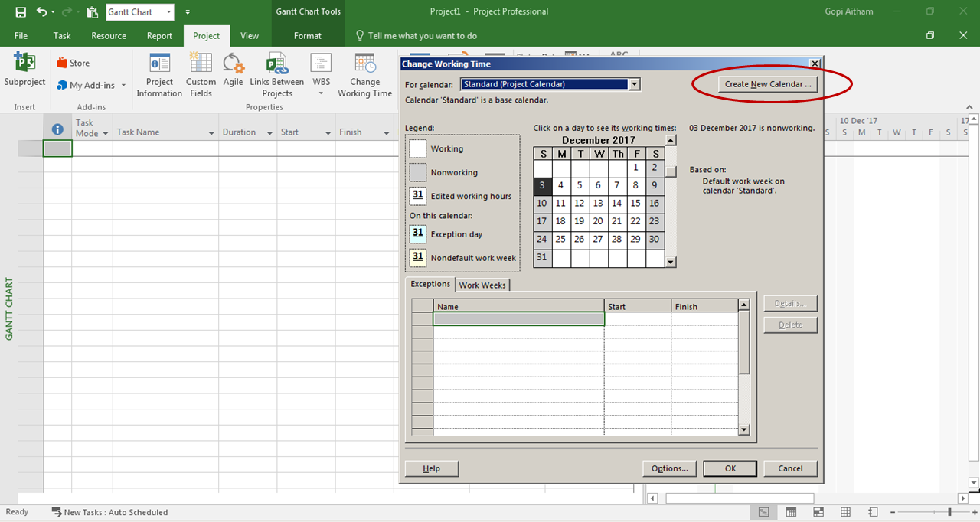980x522 pixels.
Task: Click Change Working Time in the ribbon
Action: pos(364,76)
